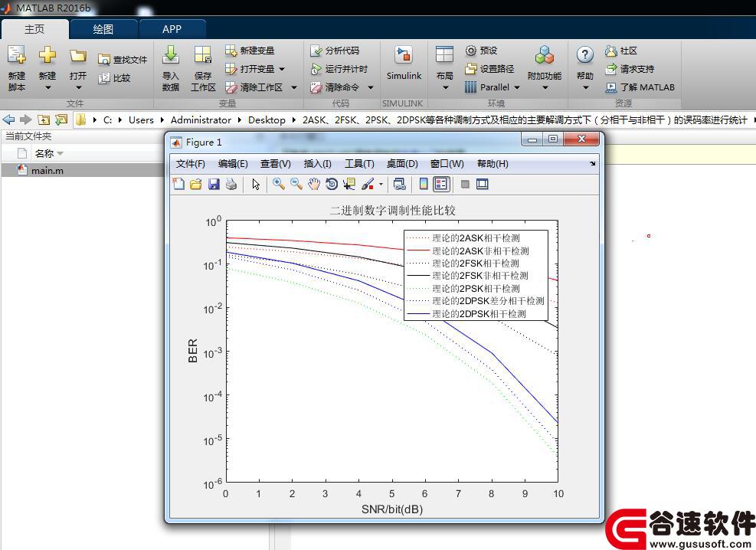Toggle the Zoom In tool in Figure 1

click(x=278, y=184)
